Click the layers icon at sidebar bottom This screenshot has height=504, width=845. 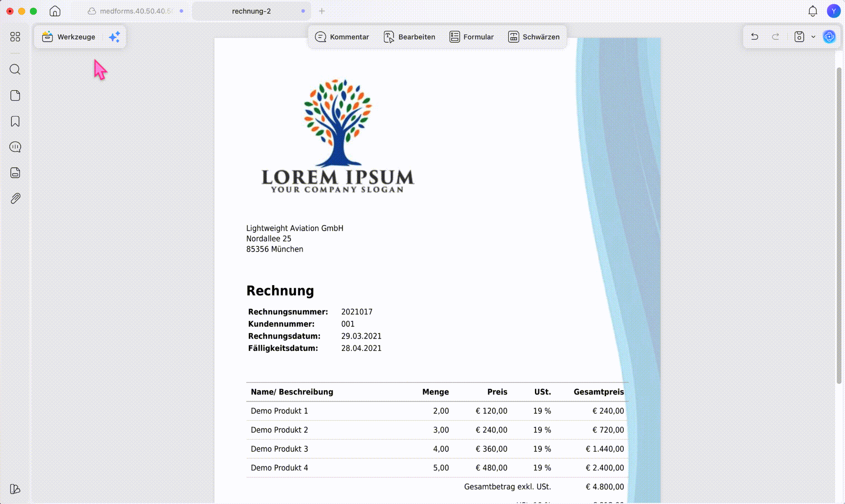tap(15, 489)
